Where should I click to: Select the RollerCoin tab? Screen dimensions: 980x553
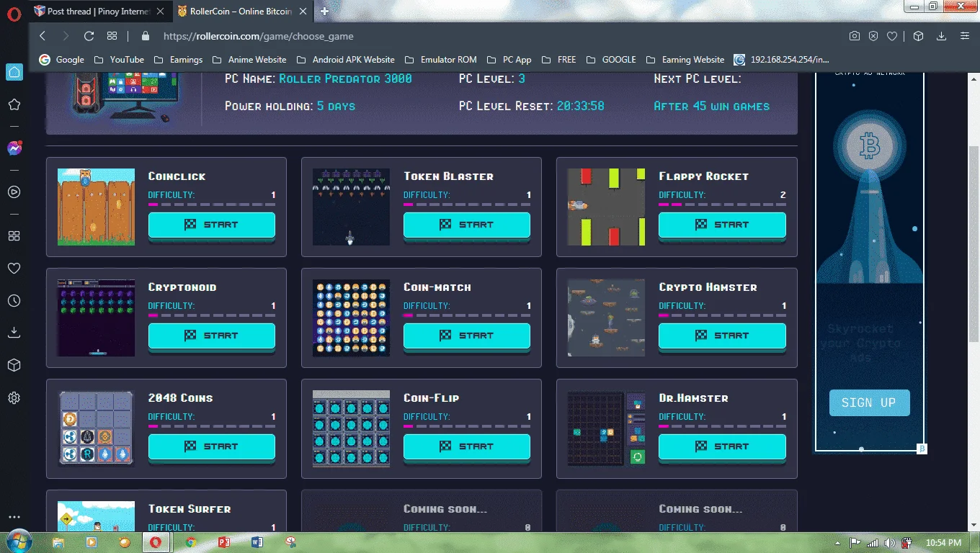[x=243, y=12]
